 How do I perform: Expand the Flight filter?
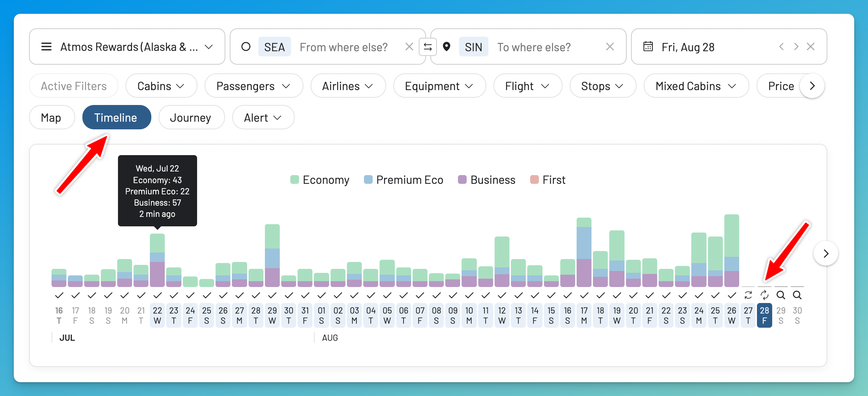528,86
